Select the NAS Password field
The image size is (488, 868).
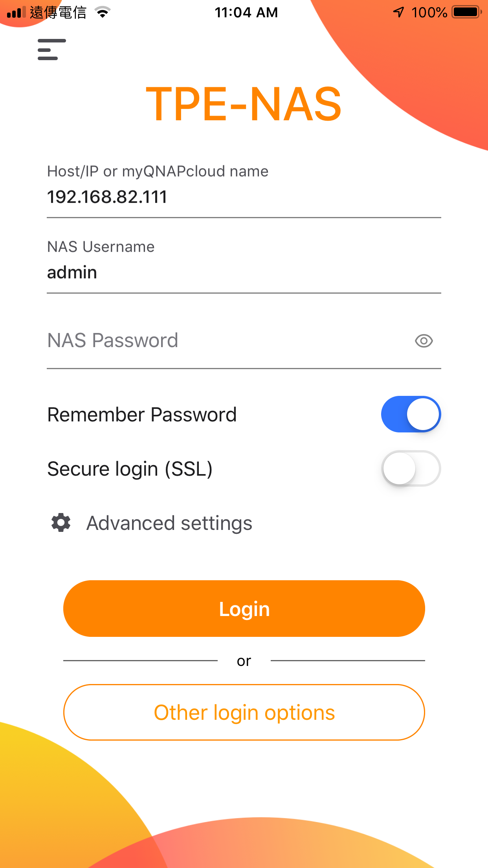[196, 340]
